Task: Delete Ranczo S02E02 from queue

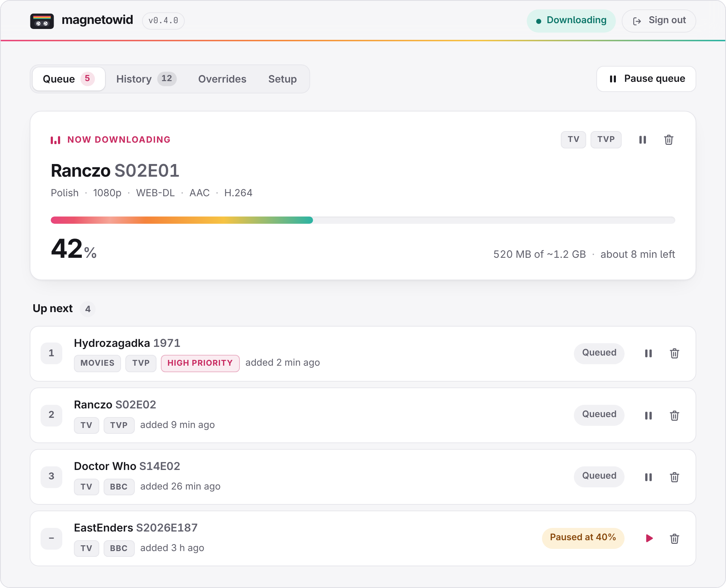Action: (x=675, y=415)
